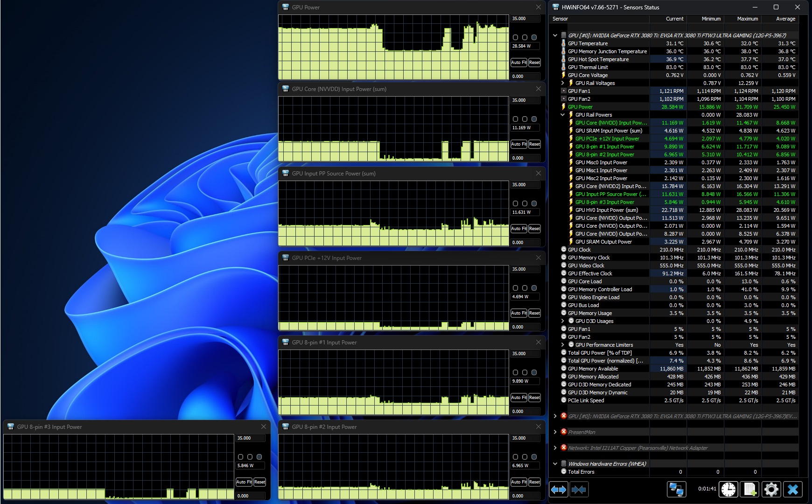Expand the GPU Performance Limiters subgroup
Viewport: 812px width, 504px height.
pos(562,345)
